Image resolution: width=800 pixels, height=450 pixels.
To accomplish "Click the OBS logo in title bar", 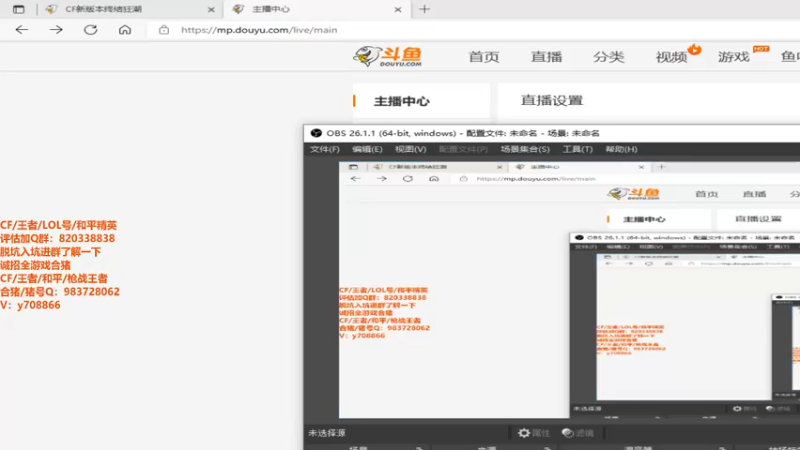I will point(316,133).
